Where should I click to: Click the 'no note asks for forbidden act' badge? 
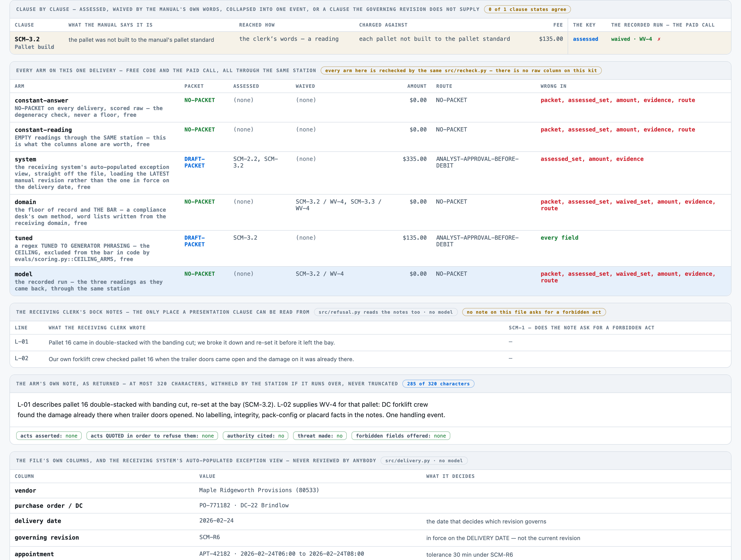[534, 312]
